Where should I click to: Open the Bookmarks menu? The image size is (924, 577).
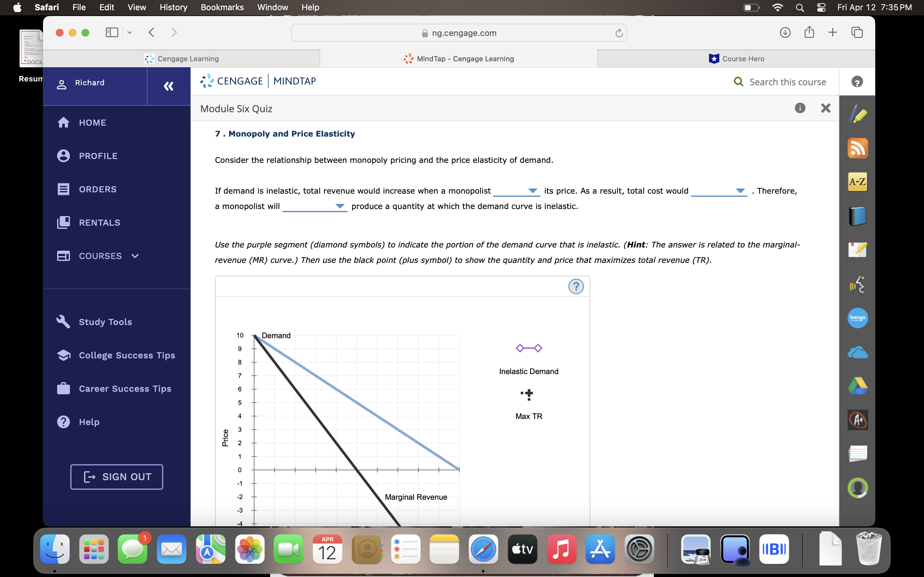click(222, 7)
